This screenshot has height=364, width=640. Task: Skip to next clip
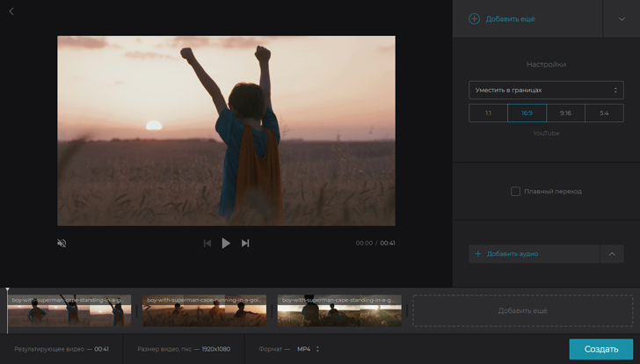point(245,244)
